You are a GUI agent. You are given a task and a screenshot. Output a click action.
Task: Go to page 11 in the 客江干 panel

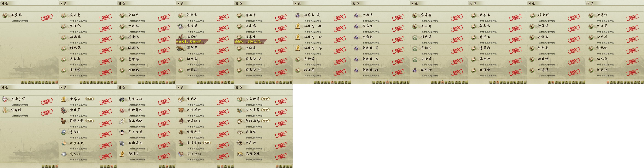(x=291, y=82)
